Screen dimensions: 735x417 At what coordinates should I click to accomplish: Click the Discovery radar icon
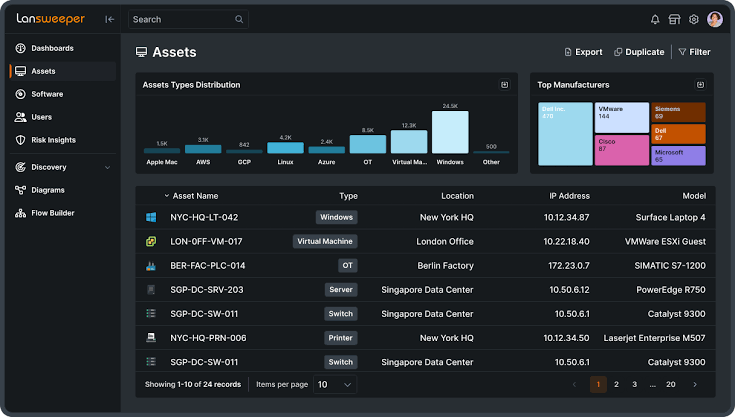[20, 167]
